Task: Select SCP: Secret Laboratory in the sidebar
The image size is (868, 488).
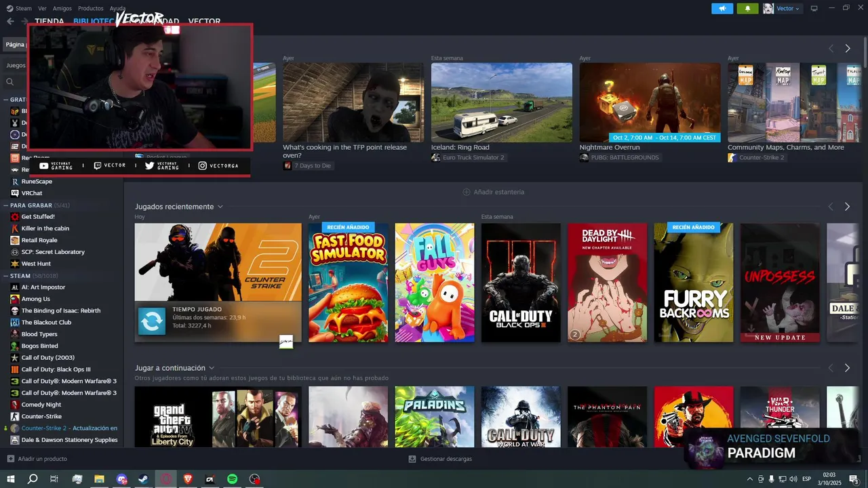Action: pyautogui.click(x=53, y=252)
